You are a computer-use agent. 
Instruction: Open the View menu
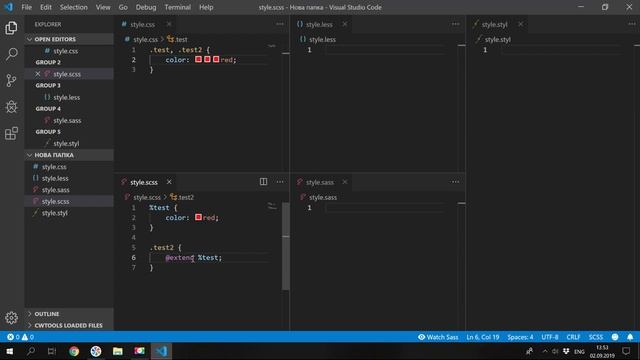[x=103, y=7]
